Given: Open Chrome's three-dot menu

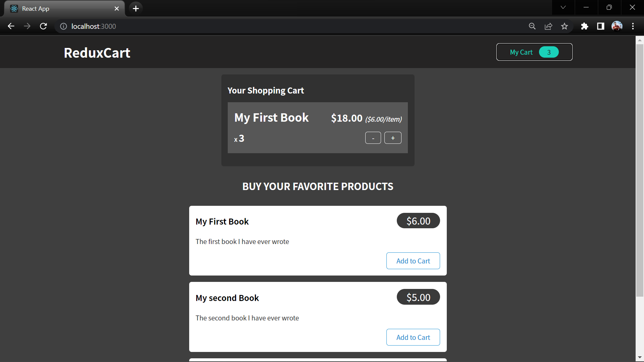Looking at the screenshot, I should pyautogui.click(x=633, y=26).
